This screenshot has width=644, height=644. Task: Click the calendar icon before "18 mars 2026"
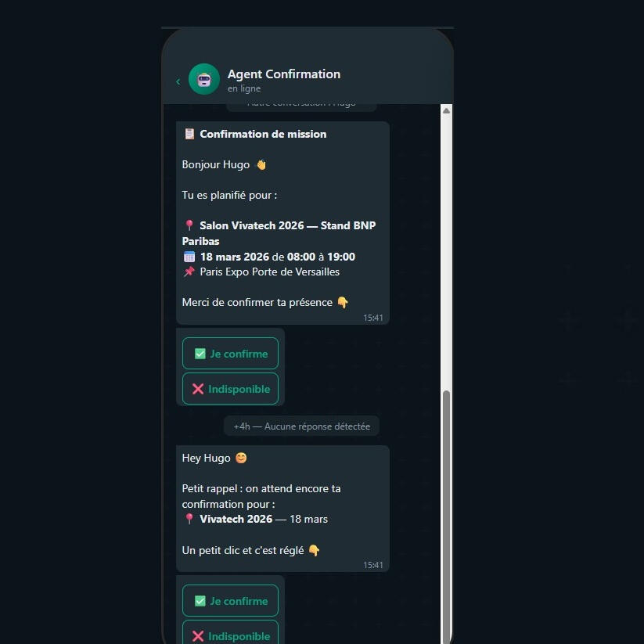pyautogui.click(x=189, y=257)
